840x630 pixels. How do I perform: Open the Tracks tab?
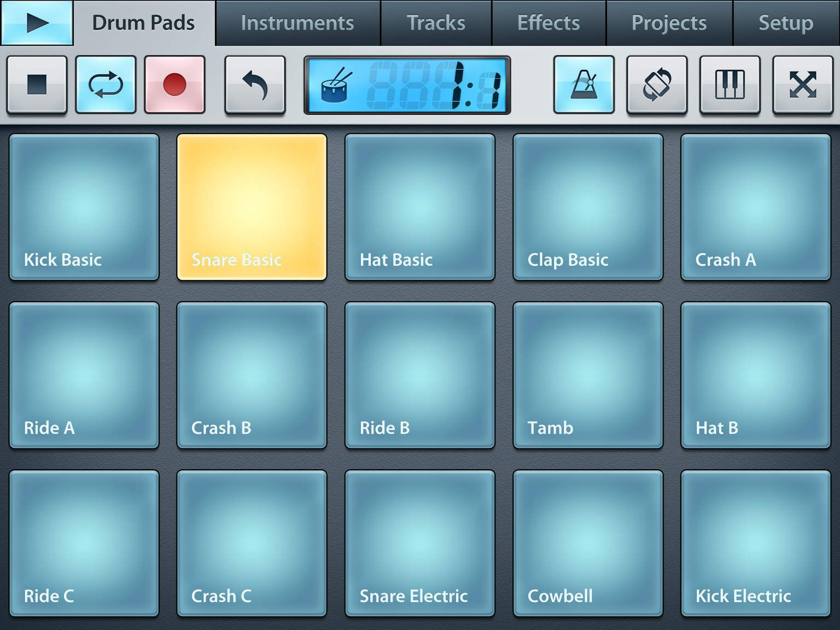(436, 23)
